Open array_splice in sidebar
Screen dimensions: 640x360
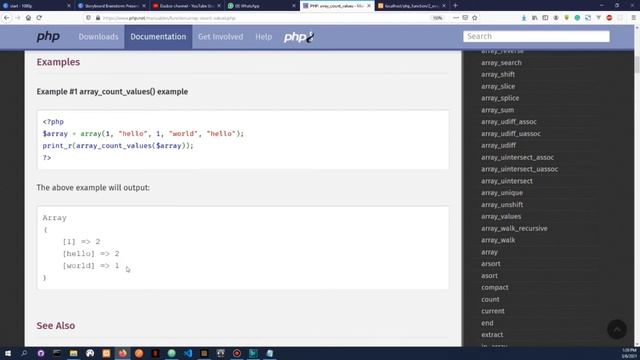click(x=500, y=98)
